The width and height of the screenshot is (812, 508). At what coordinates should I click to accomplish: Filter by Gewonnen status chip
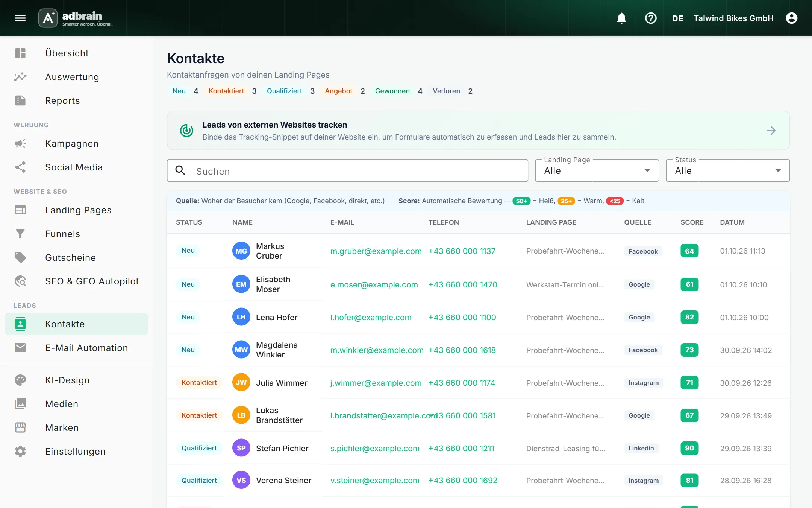pyautogui.click(x=392, y=91)
